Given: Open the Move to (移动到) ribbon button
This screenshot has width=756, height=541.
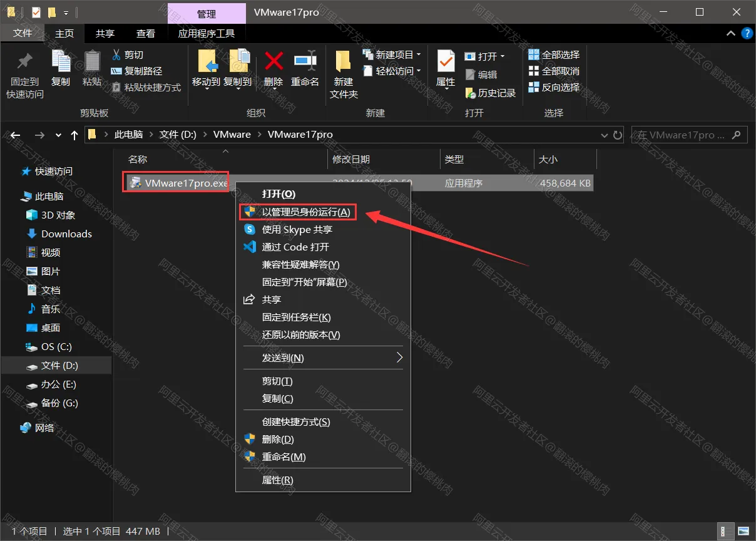Looking at the screenshot, I should (207, 69).
